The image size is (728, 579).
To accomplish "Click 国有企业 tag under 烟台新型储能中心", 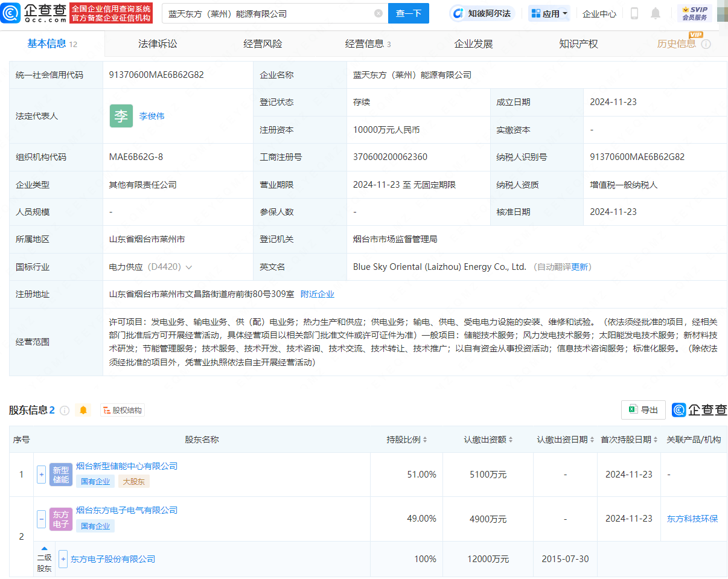I will [95, 481].
